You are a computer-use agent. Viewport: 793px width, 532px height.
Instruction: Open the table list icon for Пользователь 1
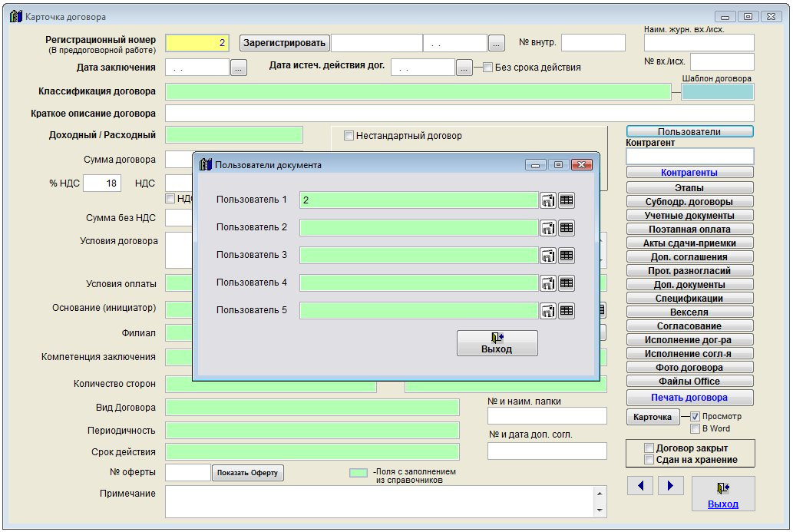(x=567, y=200)
